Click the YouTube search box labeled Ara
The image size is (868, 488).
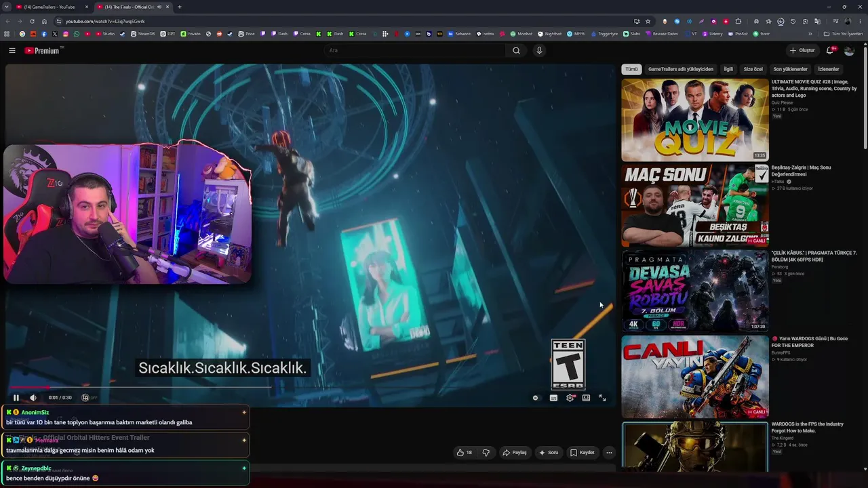click(414, 50)
